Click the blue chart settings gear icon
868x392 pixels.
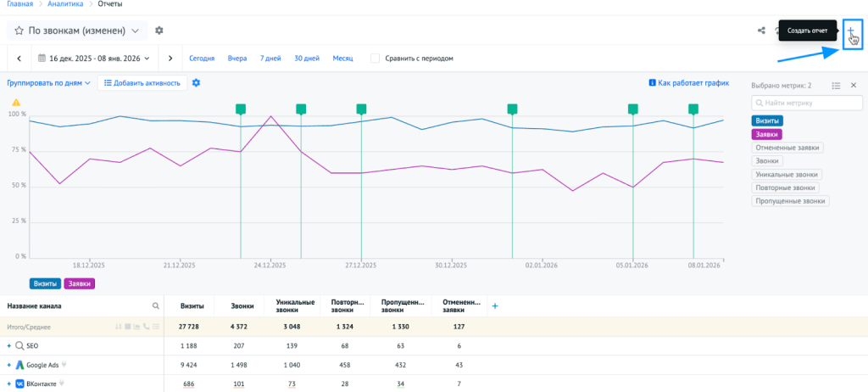196,82
